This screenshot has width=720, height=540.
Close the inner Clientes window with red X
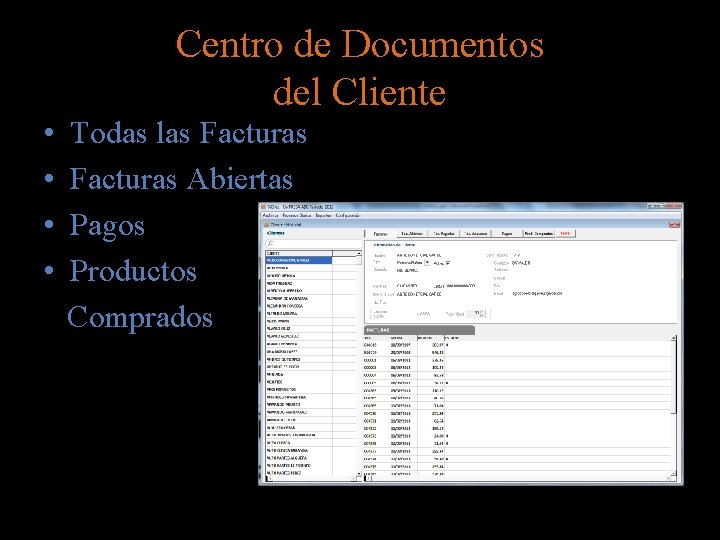[x=674, y=225]
